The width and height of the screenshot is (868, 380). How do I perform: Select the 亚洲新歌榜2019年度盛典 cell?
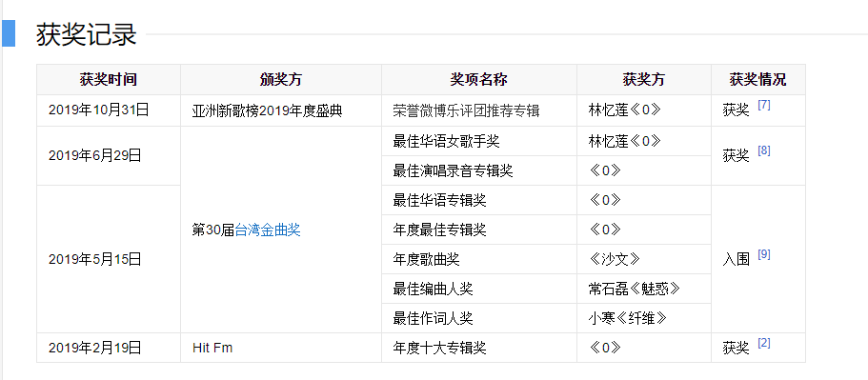click(x=281, y=110)
